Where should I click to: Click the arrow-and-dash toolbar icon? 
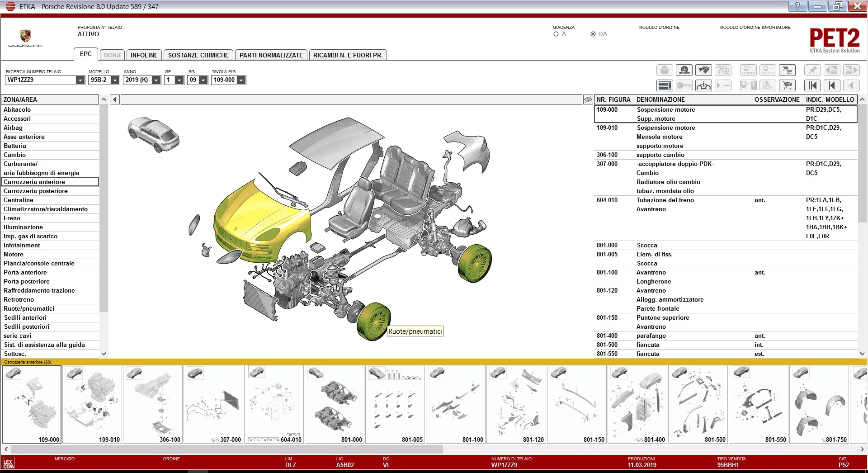tap(723, 85)
